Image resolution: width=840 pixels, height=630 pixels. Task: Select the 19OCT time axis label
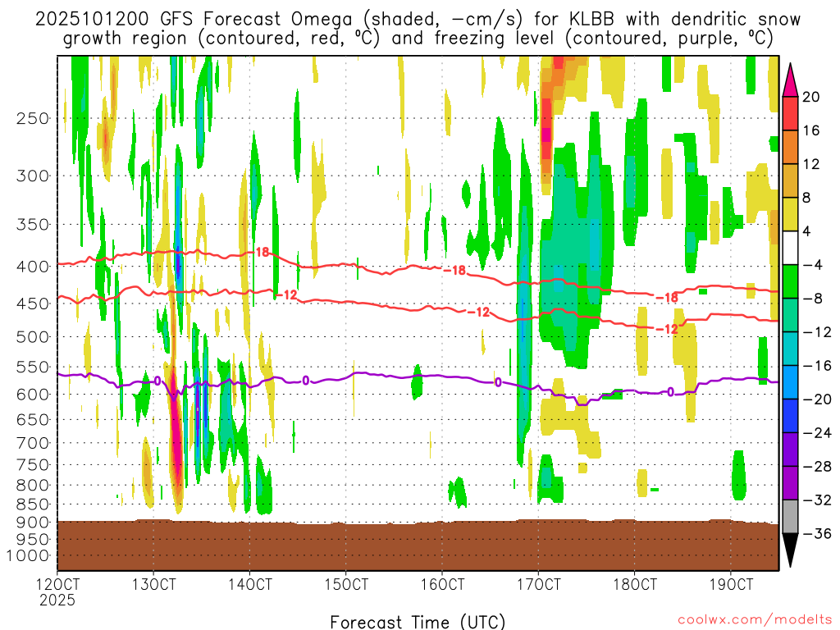[x=730, y=585]
